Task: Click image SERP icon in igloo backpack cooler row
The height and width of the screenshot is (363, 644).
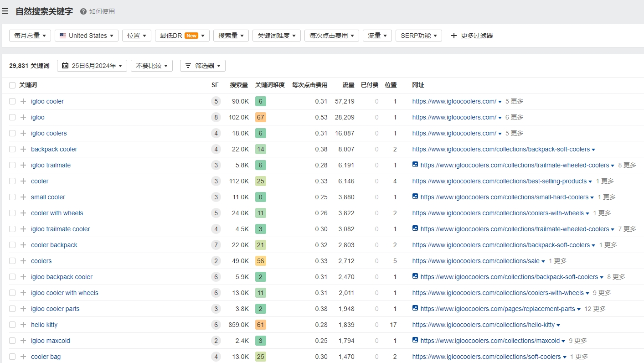Action: 415,276
